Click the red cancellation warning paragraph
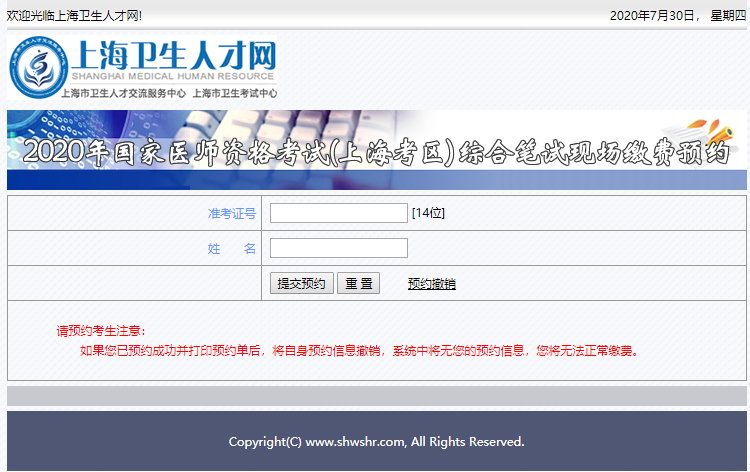Image resolution: width=750 pixels, height=472 pixels. (358, 350)
